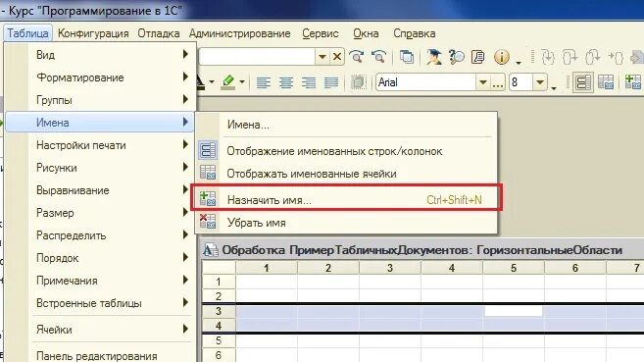Open the Администрирование menu
Viewport: 644px width, 362px height.
coord(239,33)
